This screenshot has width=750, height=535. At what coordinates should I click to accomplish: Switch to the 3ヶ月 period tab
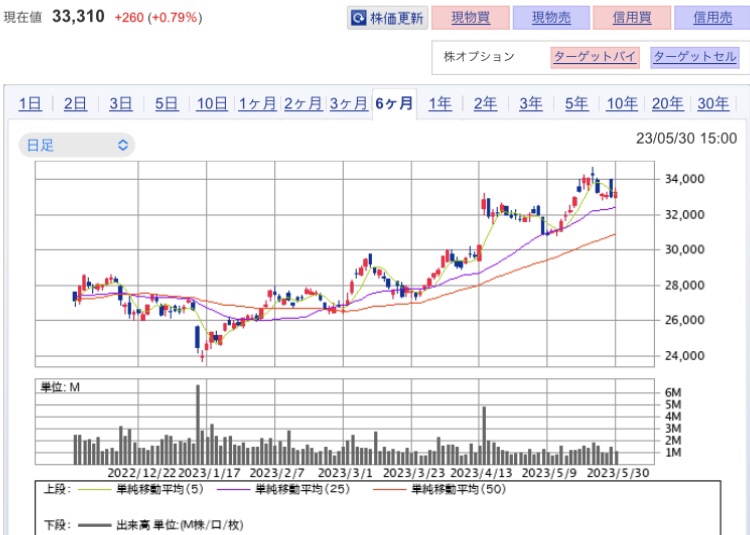coord(349,103)
